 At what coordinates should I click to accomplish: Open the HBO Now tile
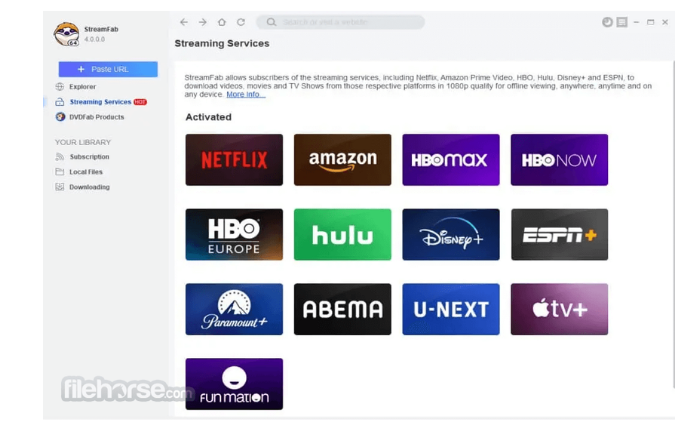[559, 160]
